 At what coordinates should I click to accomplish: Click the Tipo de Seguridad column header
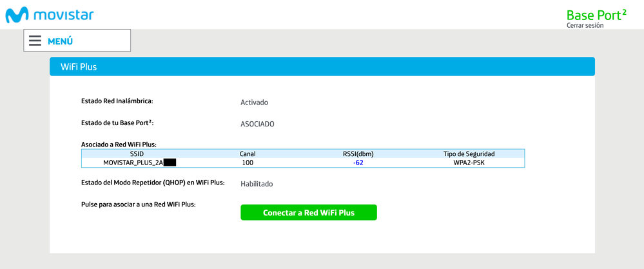click(469, 154)
